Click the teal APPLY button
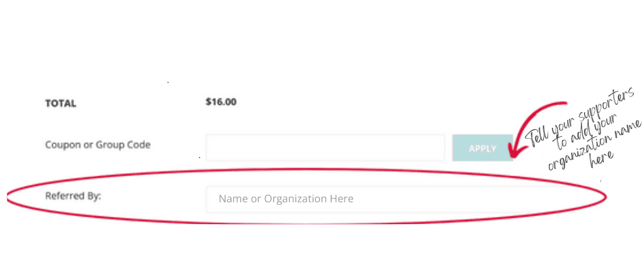 pyautogui.click(x=483, y=148)
